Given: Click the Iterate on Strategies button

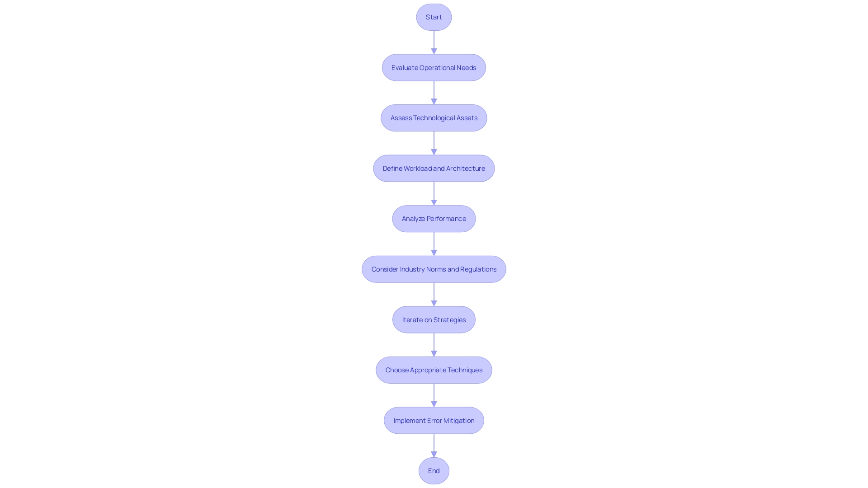Looking at the screenshot, I should (434, 319).
